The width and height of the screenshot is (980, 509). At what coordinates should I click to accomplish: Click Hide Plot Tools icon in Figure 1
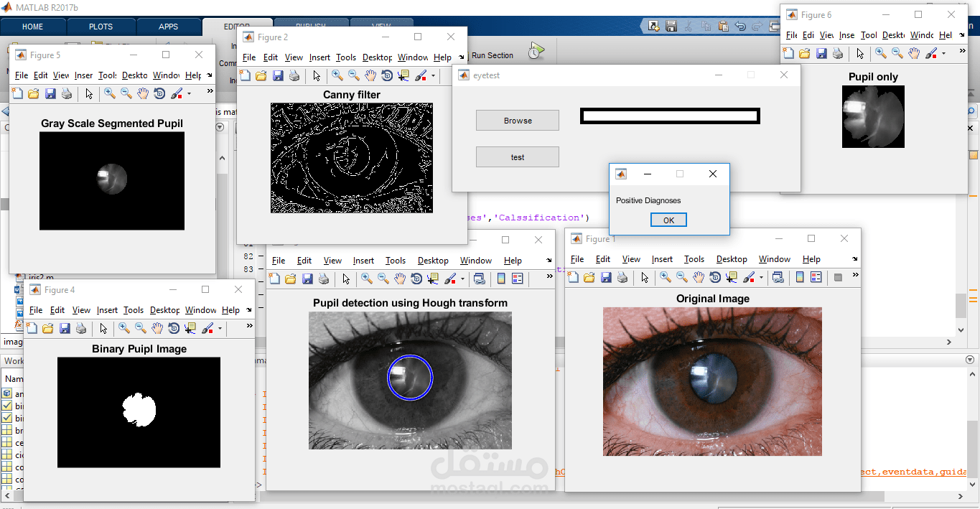point(838,277)
